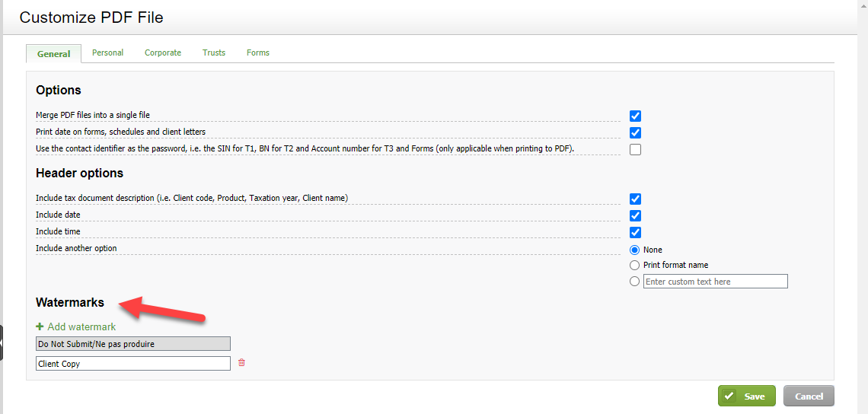
Task: Toggle the Include date checkbox
Action: click(x=636, y=215)
